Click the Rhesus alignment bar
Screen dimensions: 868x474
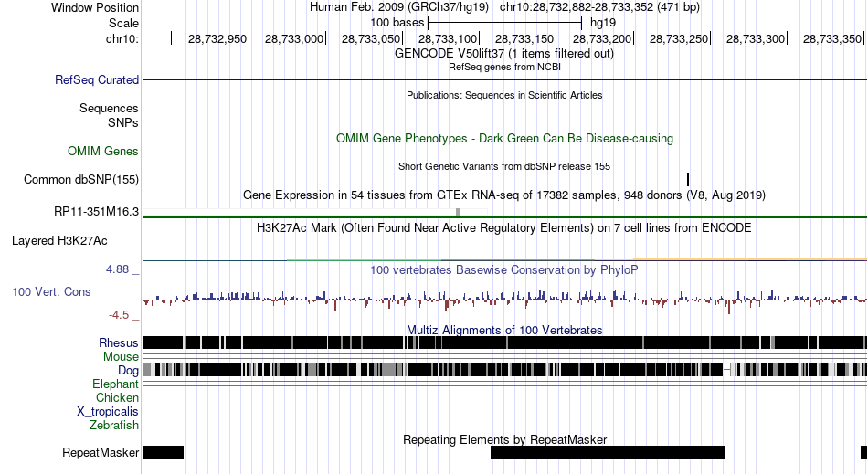click(504, 342)
